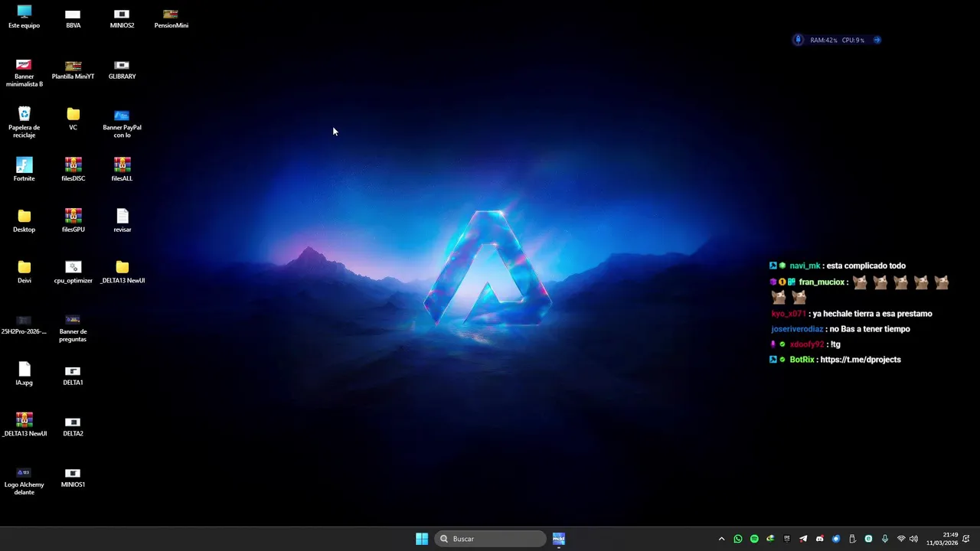Viewport: 980px width, 551px height.
Task: Click the safely remove hardware tray icon
Action: (852, 539)
